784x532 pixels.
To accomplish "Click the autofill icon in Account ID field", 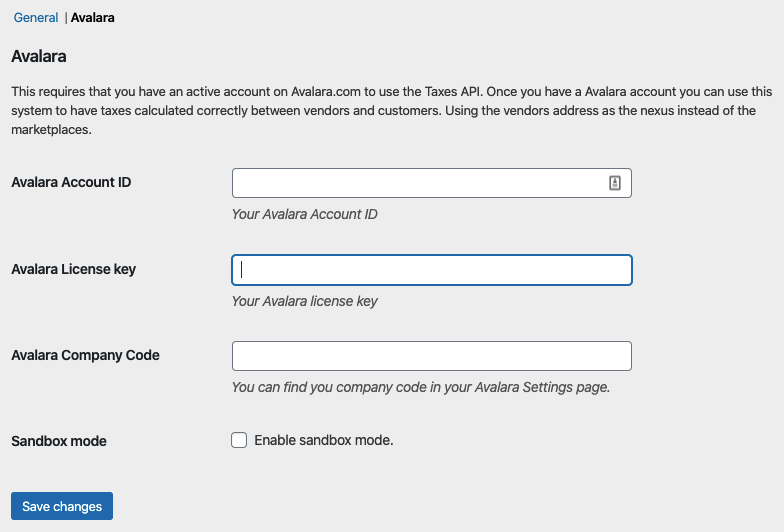I will (614, 183).
